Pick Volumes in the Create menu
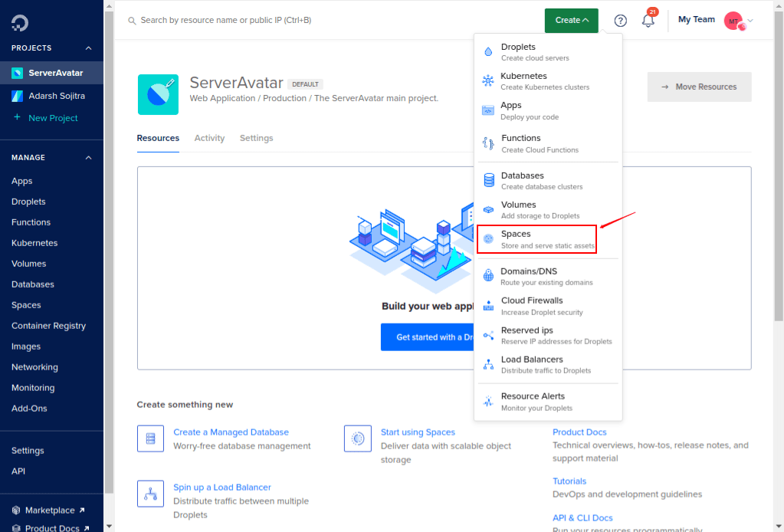Viewport: 784px width, 532px height. coord(548,210)
